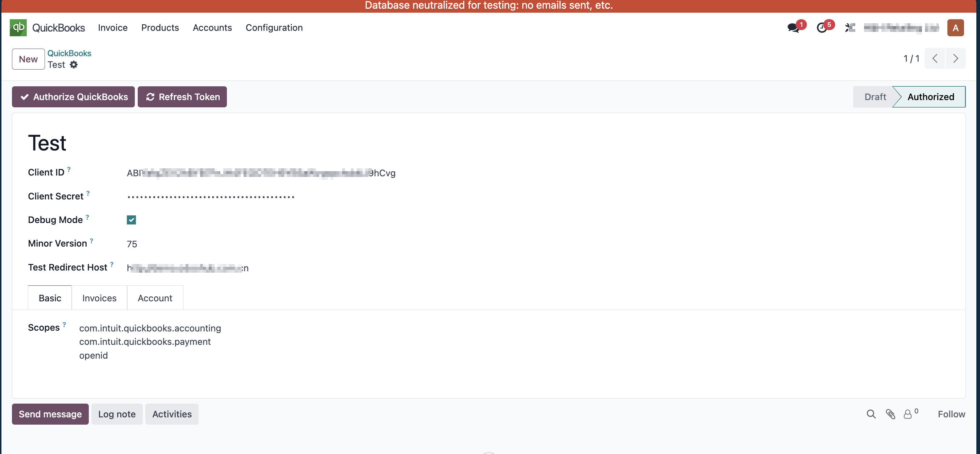Open the Accounts menu
The image size is (980, 454).
tap(212, 28)
